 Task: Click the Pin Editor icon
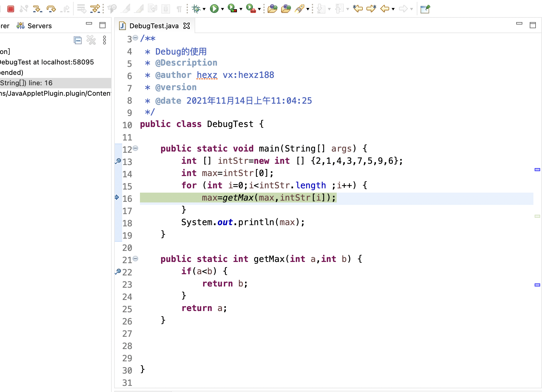425,9
